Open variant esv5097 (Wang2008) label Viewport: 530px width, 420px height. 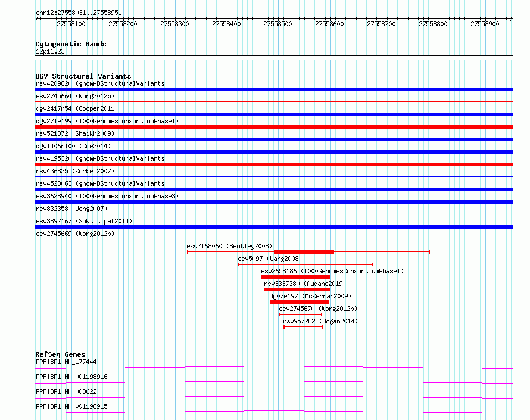(270, 259)
